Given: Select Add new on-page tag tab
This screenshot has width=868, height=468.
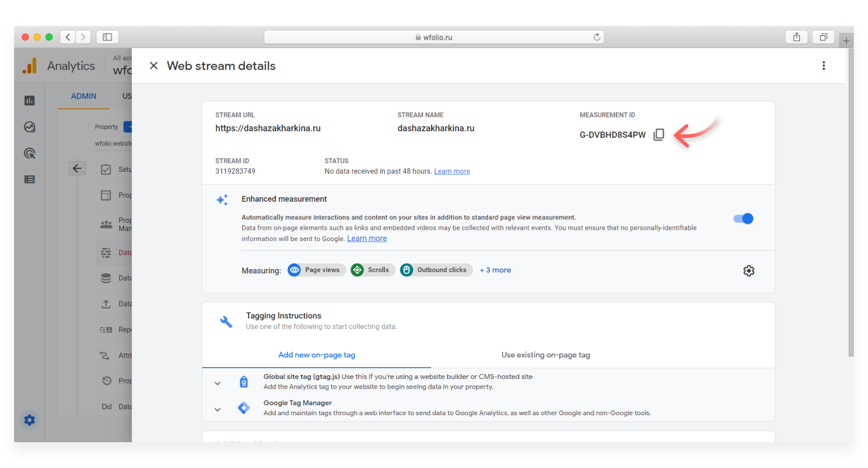Looking at the screenshot, I should (317, 355).
